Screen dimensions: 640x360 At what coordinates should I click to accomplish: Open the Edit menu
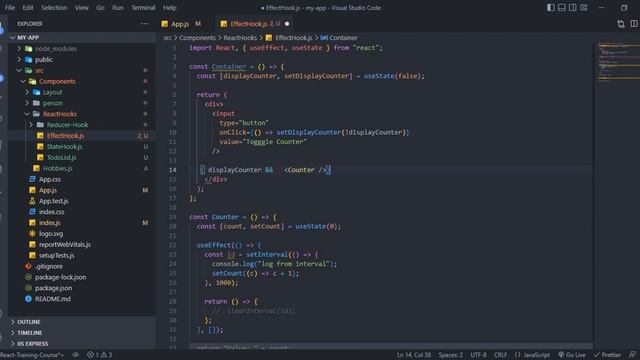(28, 7)
